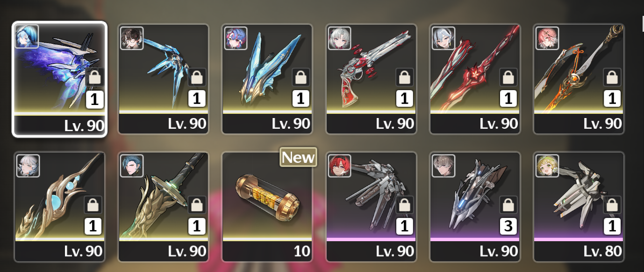Select the red ornate revolver pistol weapon
The image size is (644, 272).
point(371,79)
